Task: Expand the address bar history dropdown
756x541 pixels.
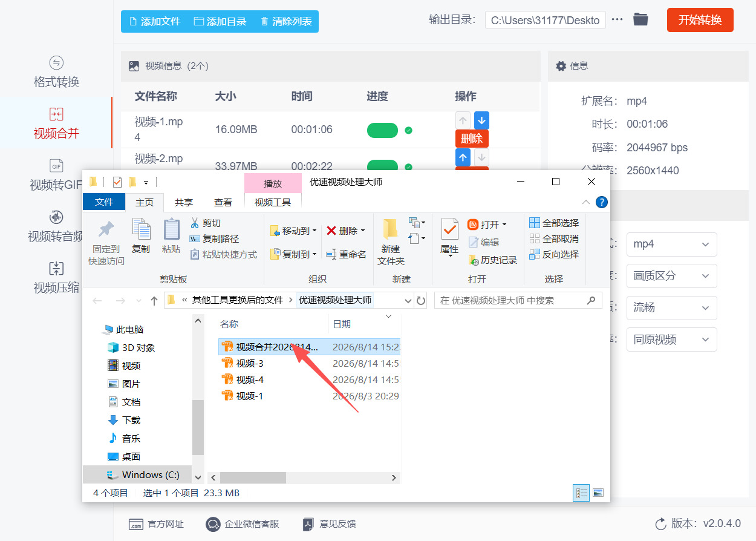Action: tap(407, 300)
